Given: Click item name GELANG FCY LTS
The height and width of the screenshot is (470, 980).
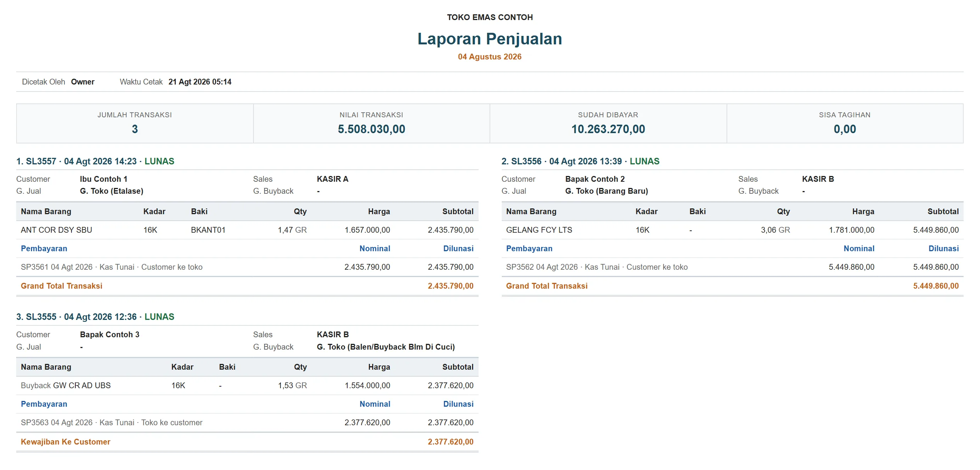Looking at the screenshot, I should [x=539, y=230].
